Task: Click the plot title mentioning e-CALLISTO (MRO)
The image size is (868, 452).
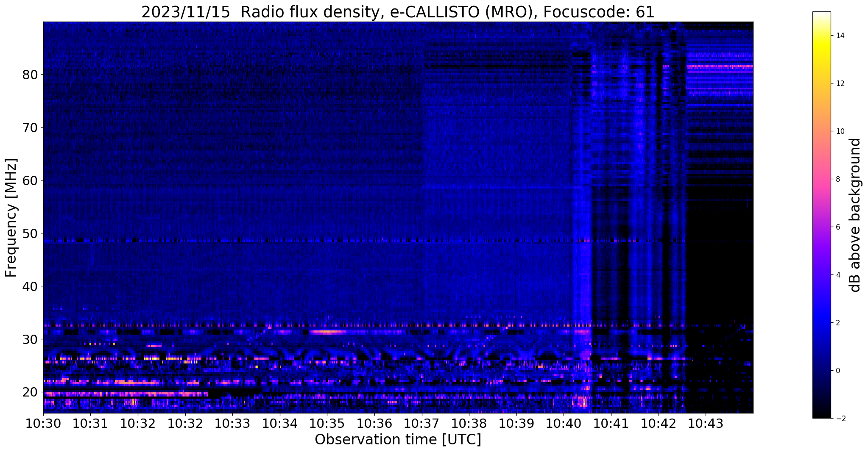Action: (x=398, y=12)
